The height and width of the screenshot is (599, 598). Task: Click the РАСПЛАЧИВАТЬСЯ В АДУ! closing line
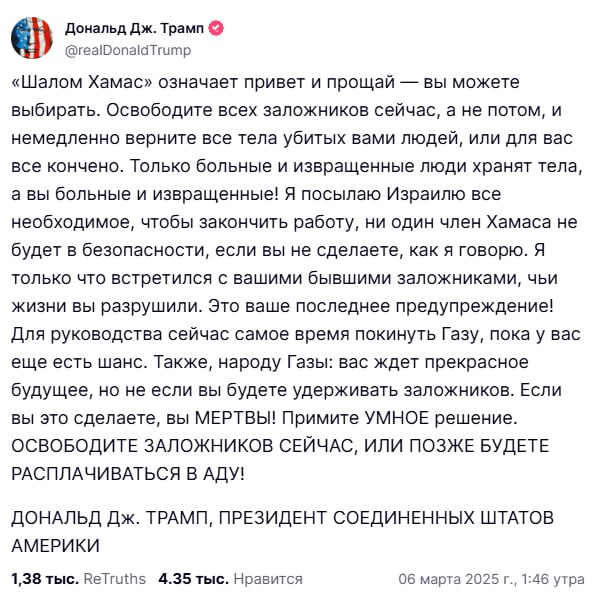[x=128, y=474]
